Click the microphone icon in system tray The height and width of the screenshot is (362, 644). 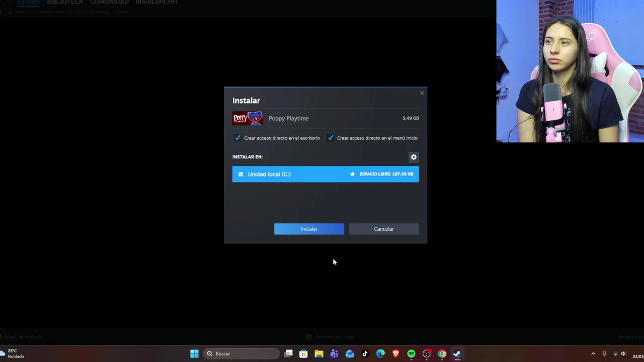click(604, 354)
